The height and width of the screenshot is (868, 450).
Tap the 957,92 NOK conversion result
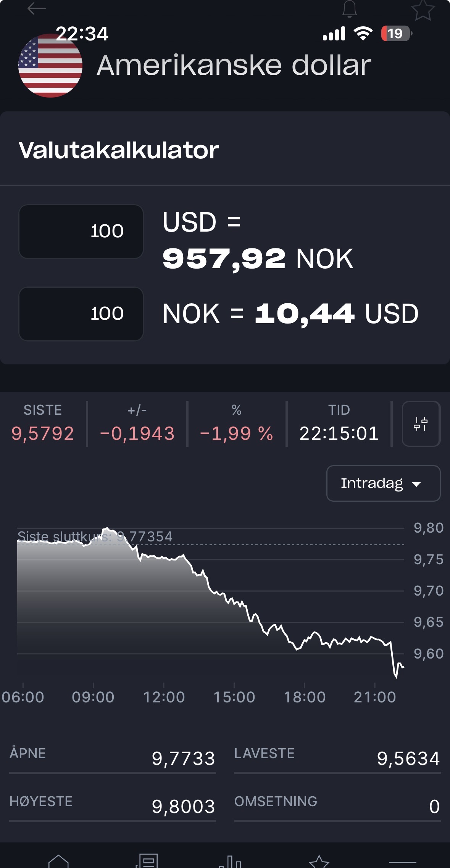point(258,259)
